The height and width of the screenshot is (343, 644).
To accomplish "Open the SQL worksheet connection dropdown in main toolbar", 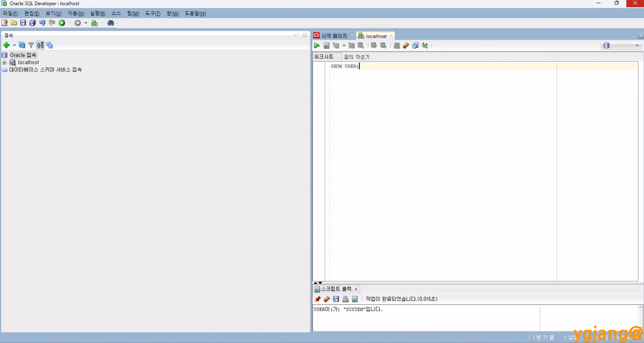I will coord(102,23).
